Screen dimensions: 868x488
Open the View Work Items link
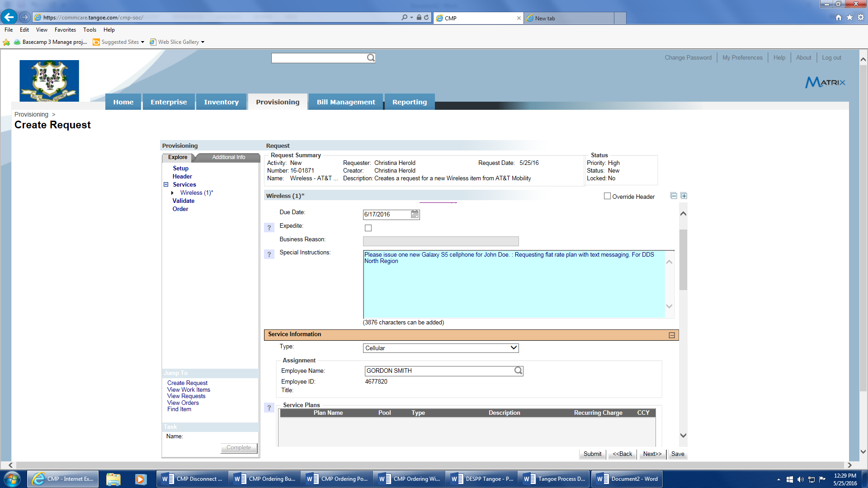click(189, 389)
